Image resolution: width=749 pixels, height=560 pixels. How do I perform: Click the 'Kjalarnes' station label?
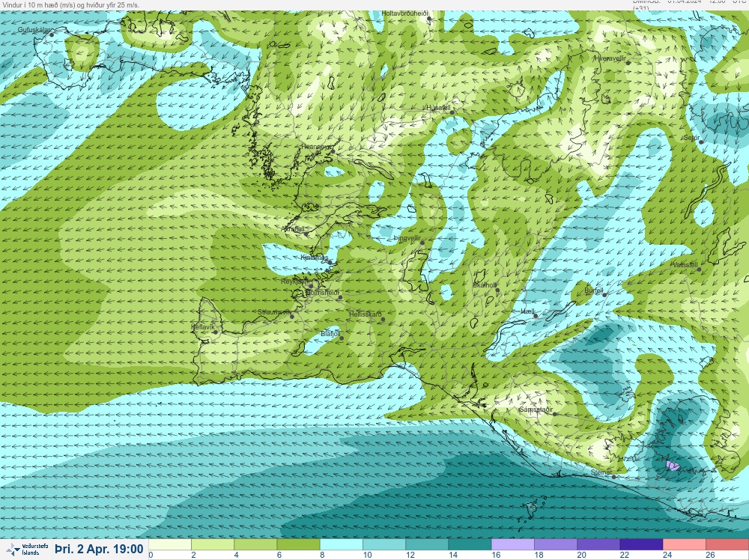point(314,258)
